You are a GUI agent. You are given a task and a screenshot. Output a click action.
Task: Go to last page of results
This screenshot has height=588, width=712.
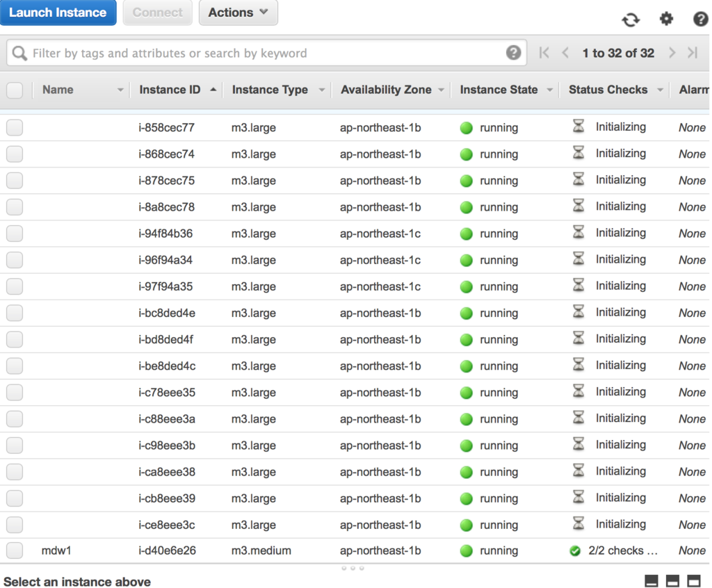693,53
